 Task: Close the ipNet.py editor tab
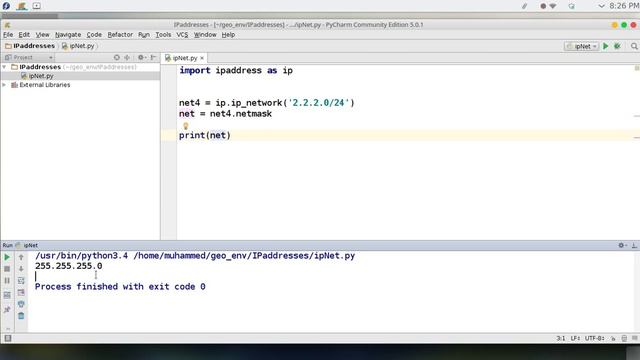[x=202, y=58]
